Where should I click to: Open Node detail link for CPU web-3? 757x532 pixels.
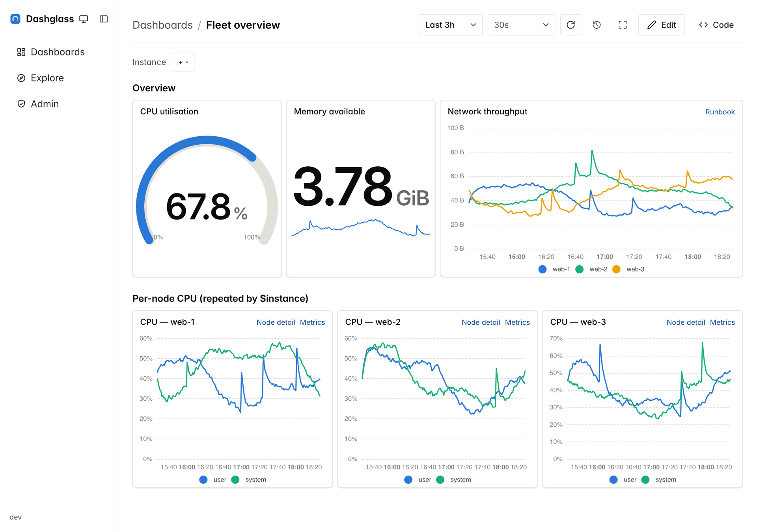click(686, 322)
